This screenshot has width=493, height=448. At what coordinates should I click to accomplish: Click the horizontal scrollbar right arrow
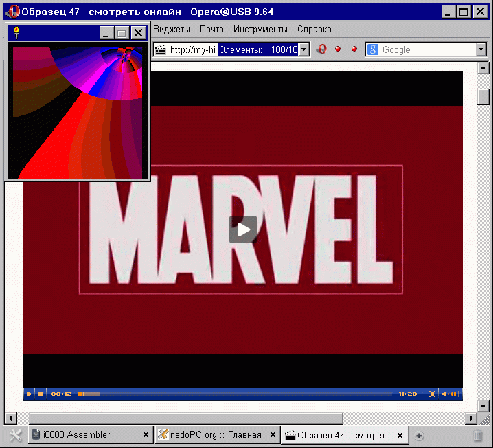471,418
